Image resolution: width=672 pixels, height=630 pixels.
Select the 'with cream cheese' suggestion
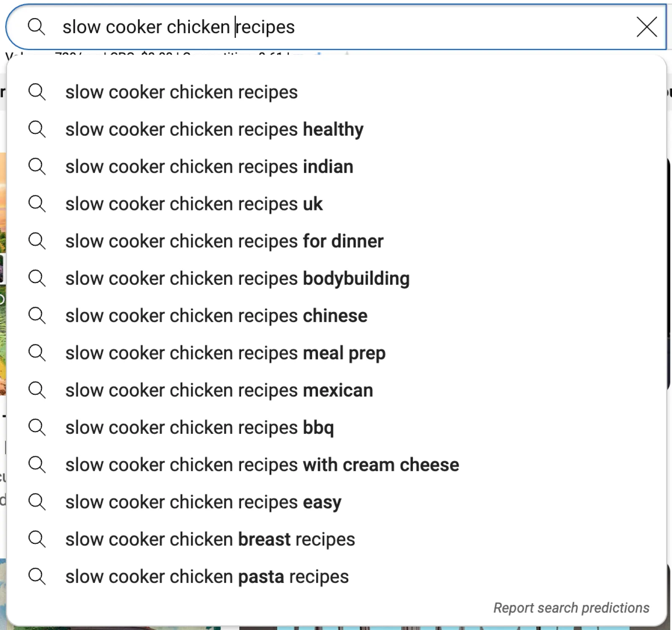click(x=262, y=465)
